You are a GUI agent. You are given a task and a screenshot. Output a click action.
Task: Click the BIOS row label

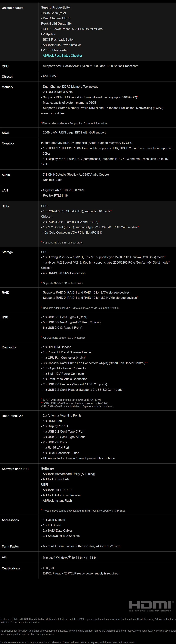point(6,133)
